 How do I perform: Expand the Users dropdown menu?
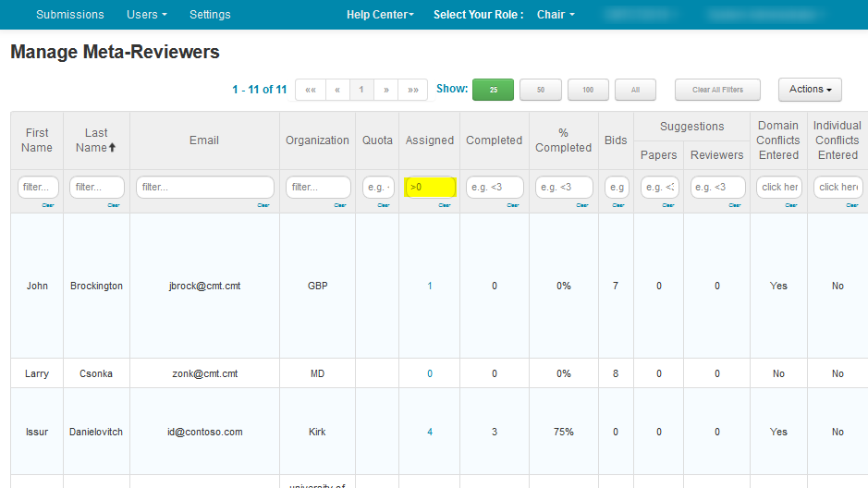pos(147,15)
